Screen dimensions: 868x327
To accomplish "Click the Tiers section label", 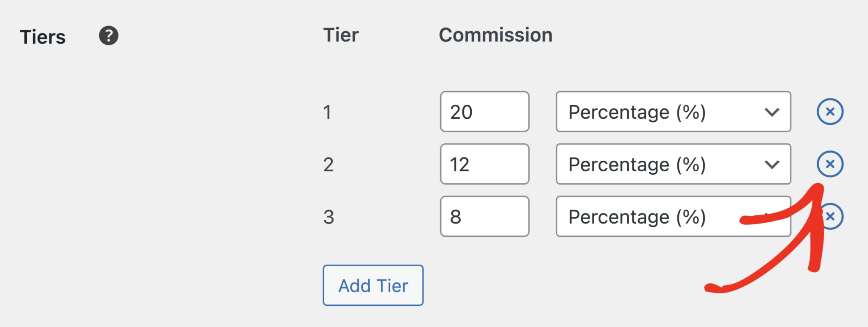I will pos(42,37).
